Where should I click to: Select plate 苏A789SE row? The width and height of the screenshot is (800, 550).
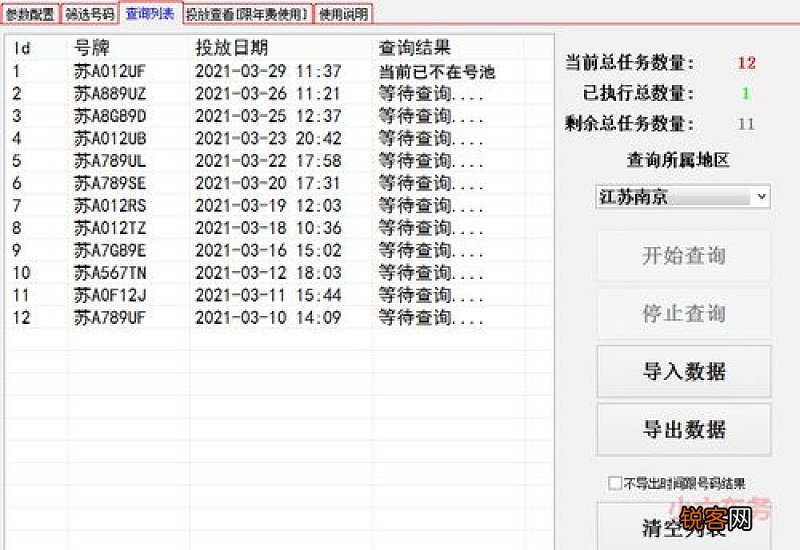281,183
